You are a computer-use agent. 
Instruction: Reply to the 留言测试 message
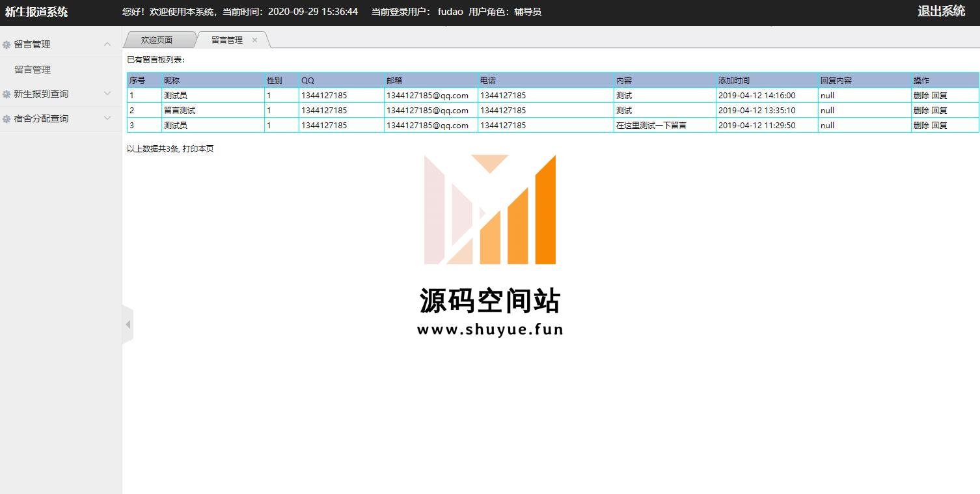(x=940, y=110)
